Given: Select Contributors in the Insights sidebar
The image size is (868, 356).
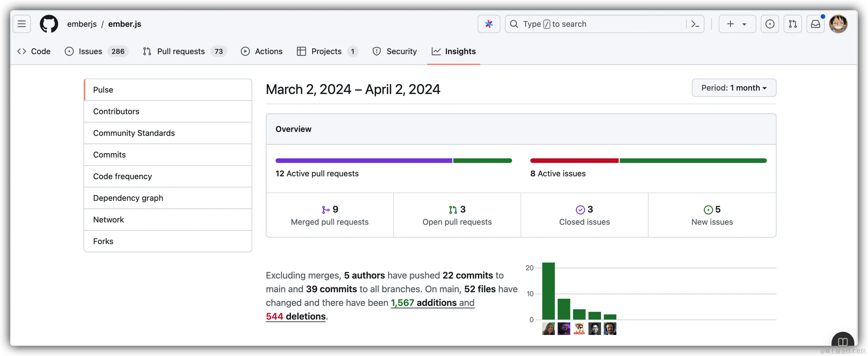Looking at the screenshot, I should (116, 111).
